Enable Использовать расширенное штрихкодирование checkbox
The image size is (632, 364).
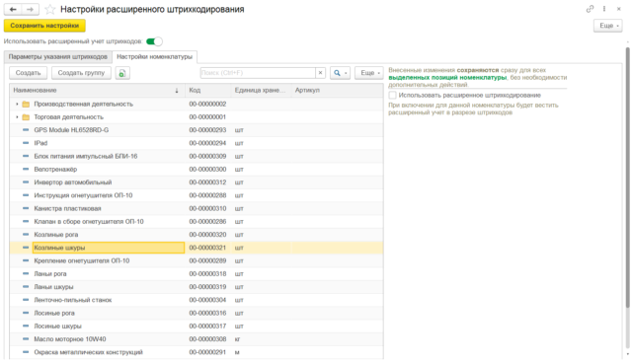[393, 95]
